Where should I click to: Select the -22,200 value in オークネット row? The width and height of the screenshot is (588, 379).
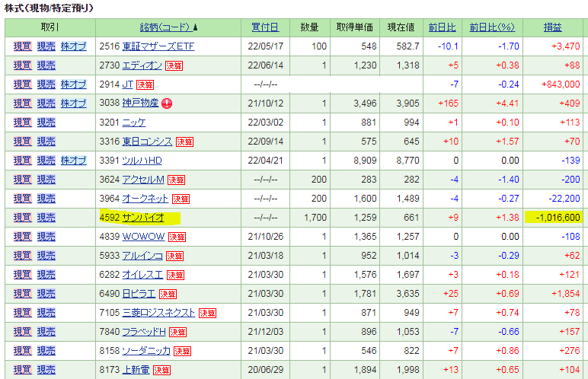564,199
